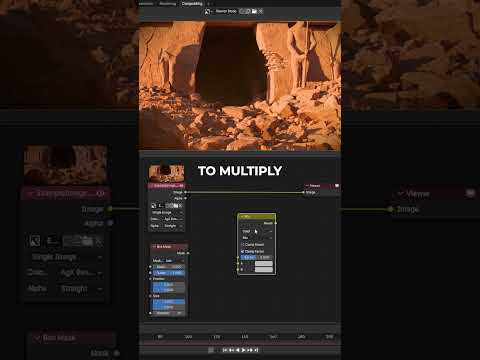Enable the Clamp Result checkbox
This screenshot has width=480, height=360.
(x=242, y=245)
